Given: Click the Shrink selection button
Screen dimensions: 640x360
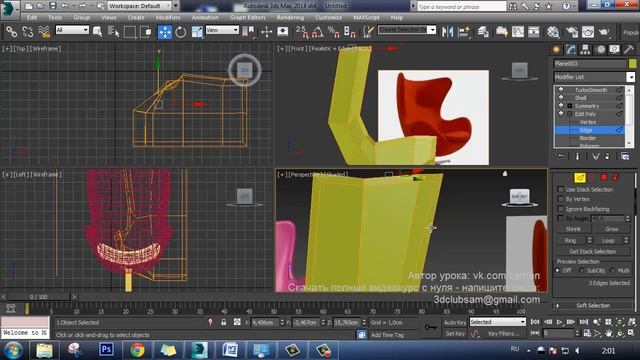Looking at the screenshot, I should (x=573, y=229).
